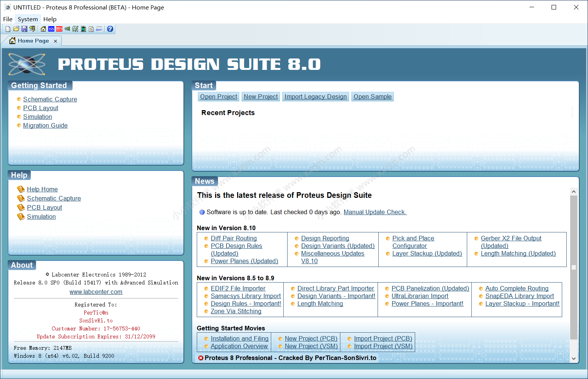Open PCB Panelization (Updated) link
This screenshot has width=588, height=379.
(x=430, y=288)
